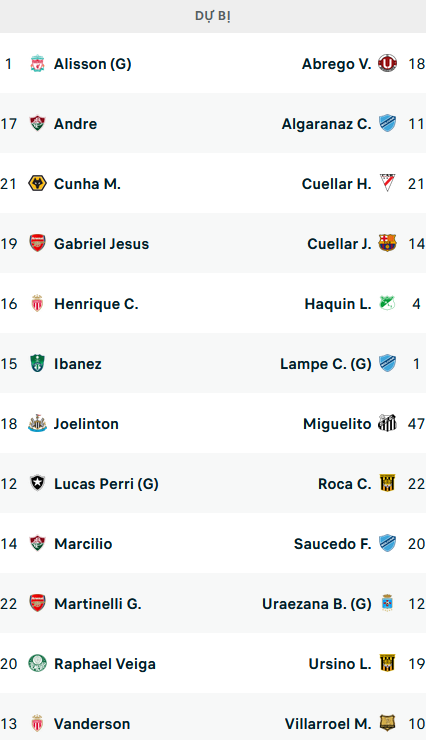The height and width of the screenshot is (740, 426).
Task: Select player name Andre
Action: tap(75, 124)
